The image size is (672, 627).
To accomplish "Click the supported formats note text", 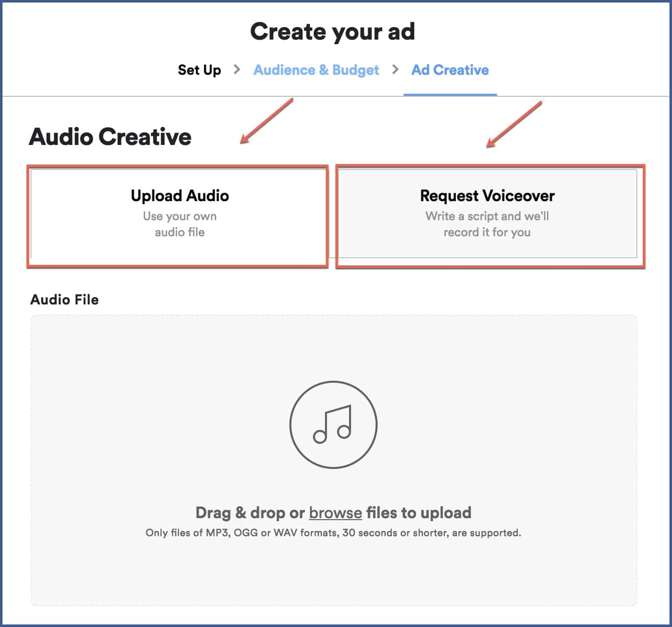I will (333, 533).
